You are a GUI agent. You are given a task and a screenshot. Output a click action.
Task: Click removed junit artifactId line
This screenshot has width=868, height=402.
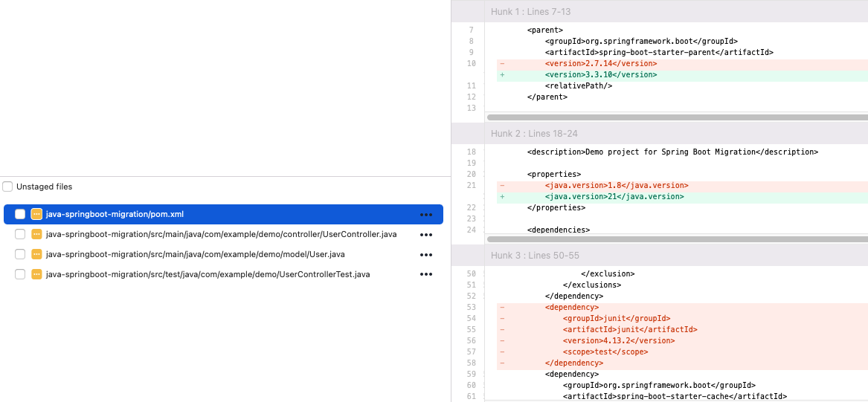tap(682, 329)
